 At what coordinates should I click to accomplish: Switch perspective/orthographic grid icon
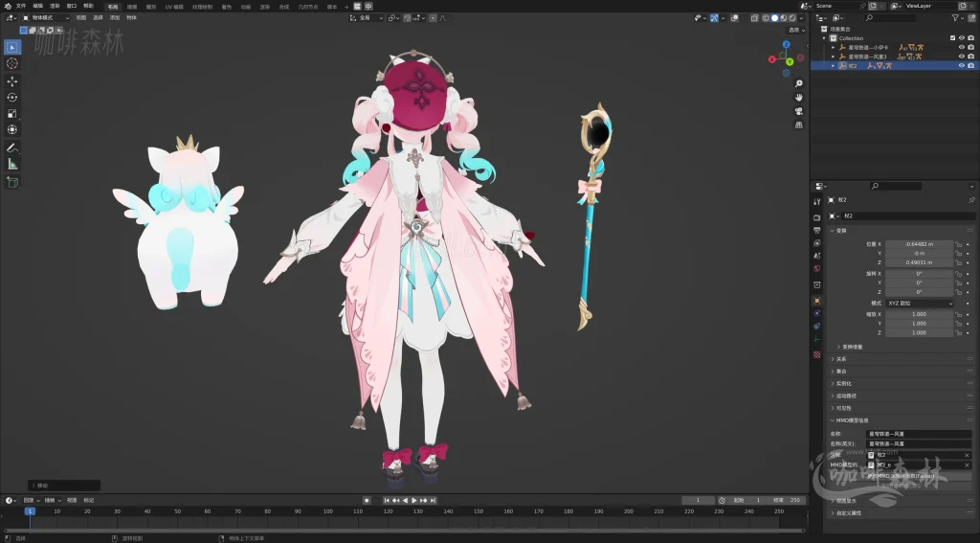[799, 124]
